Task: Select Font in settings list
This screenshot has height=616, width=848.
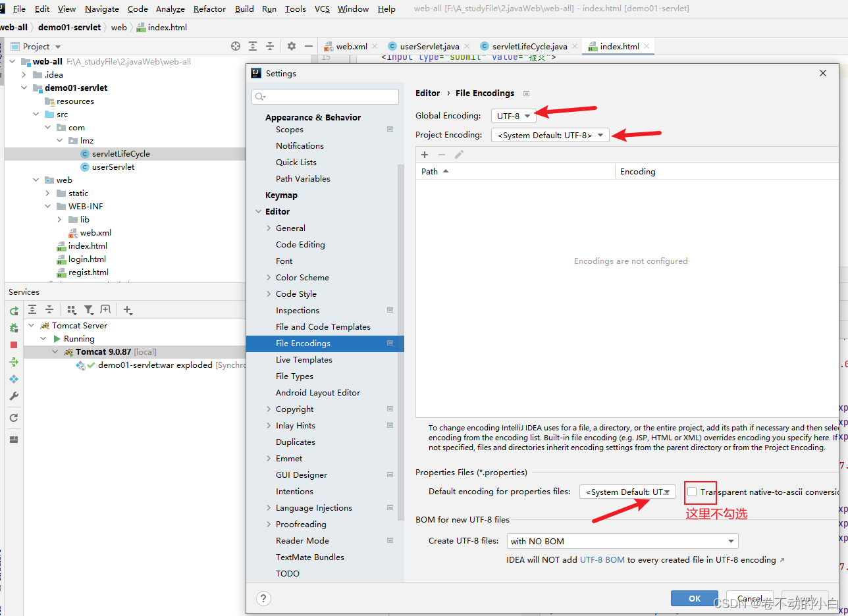Action: click(x=284, y=261)
